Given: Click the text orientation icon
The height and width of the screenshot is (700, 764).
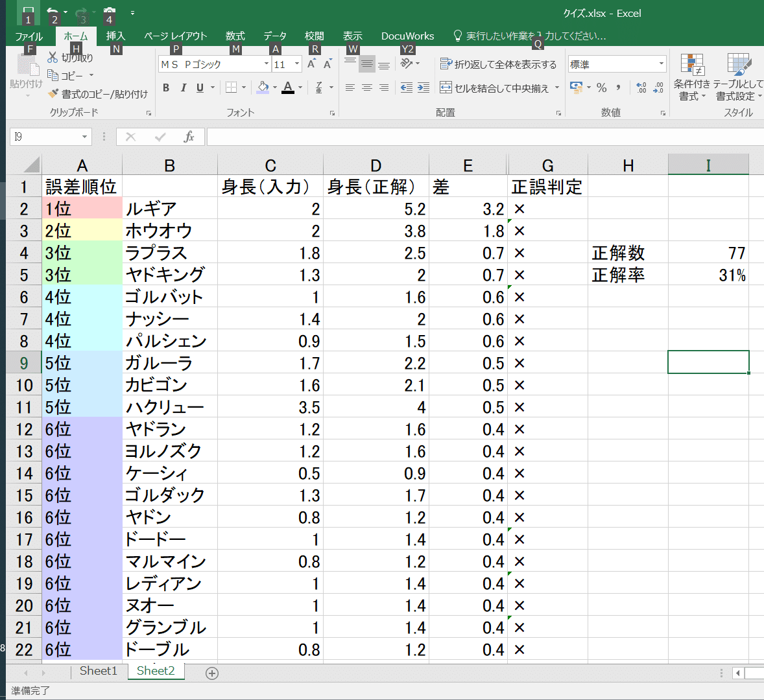Looking at the screenshot, I should pyautogui.click(x=407, y=64).
